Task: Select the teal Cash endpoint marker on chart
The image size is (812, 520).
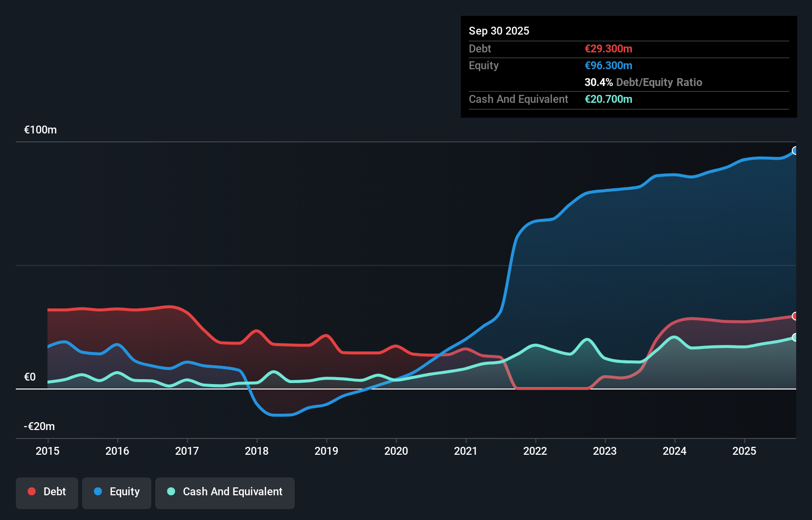Action: pos(795,338)
